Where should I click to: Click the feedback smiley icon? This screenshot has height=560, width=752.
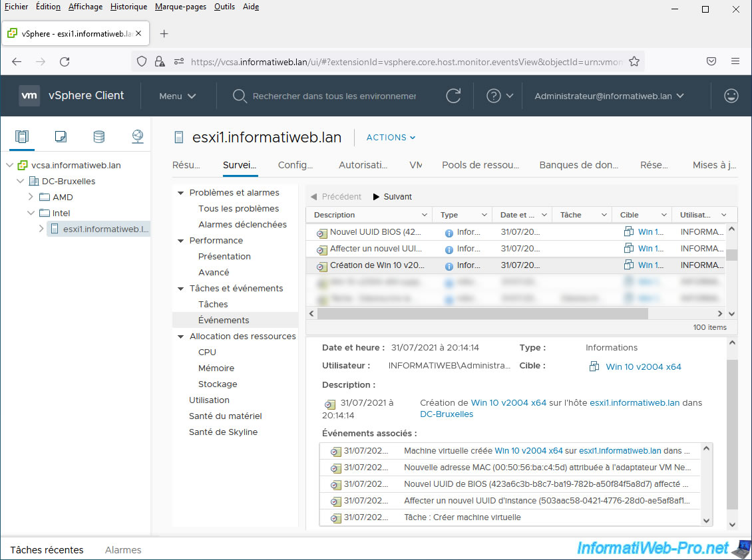click(x=731, y=96)
